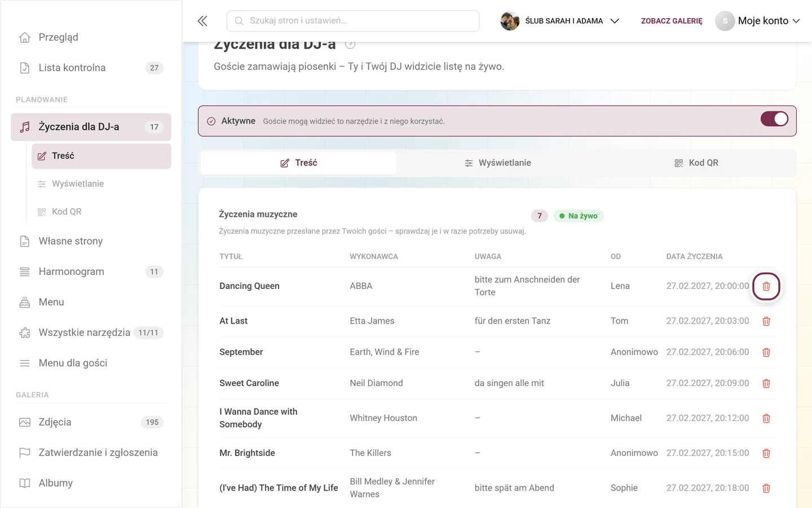Viewport: 812px width, 508px height.
Task: Delete the Dancing Queen song request
Action: [x=766, y=286]
